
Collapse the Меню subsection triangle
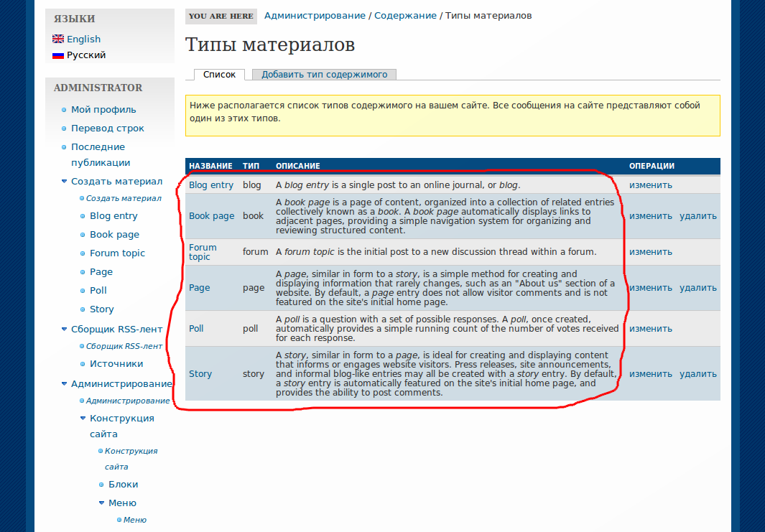pyautogui.click(x=101, y=503)
